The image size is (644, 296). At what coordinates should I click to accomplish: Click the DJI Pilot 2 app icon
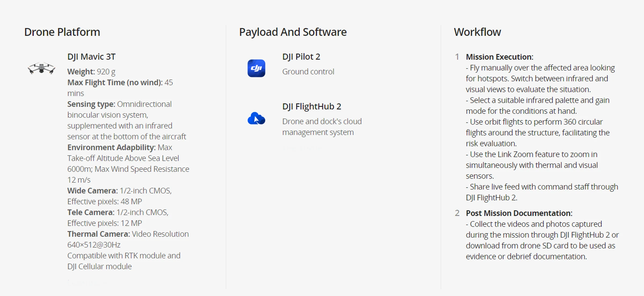256,68
